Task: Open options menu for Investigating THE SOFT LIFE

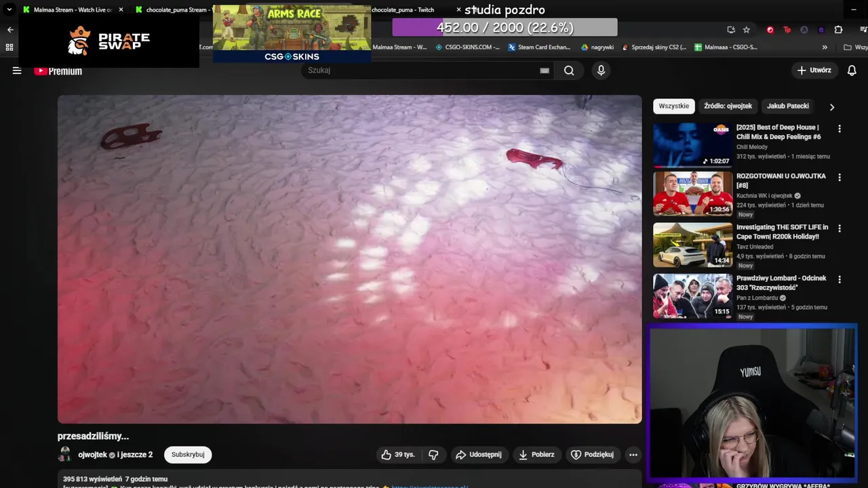Action: click(x=840, y=228)
